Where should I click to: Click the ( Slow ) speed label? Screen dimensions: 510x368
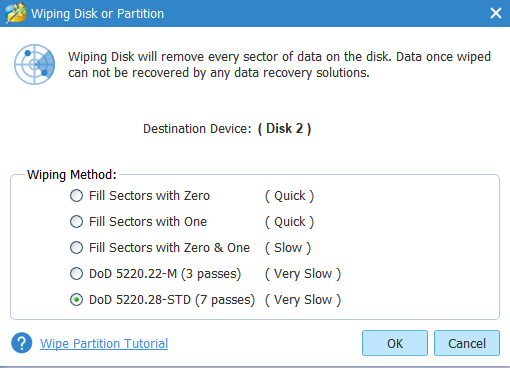coord(288,248)
